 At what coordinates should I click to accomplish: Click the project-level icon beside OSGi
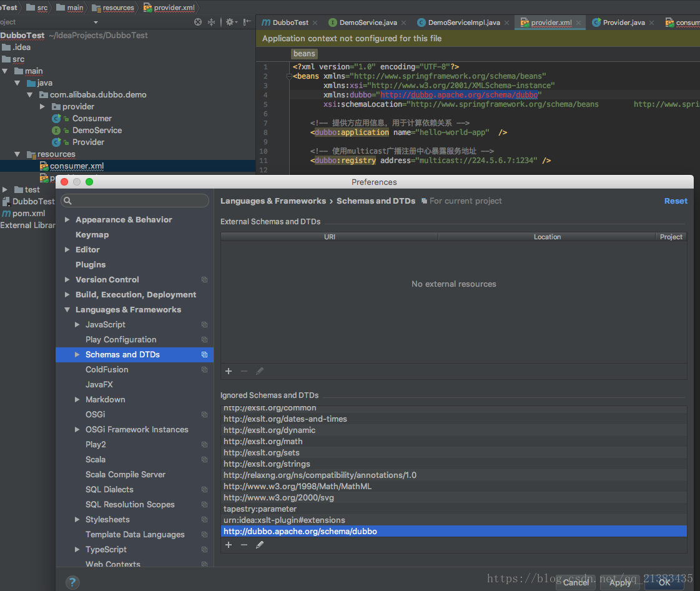pos(204,415)
